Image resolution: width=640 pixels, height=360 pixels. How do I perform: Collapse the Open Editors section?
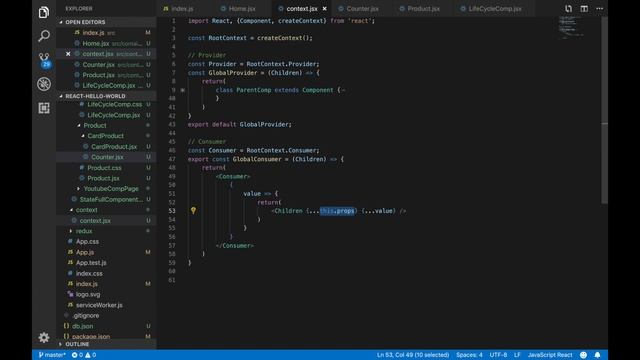coord(85,22)
